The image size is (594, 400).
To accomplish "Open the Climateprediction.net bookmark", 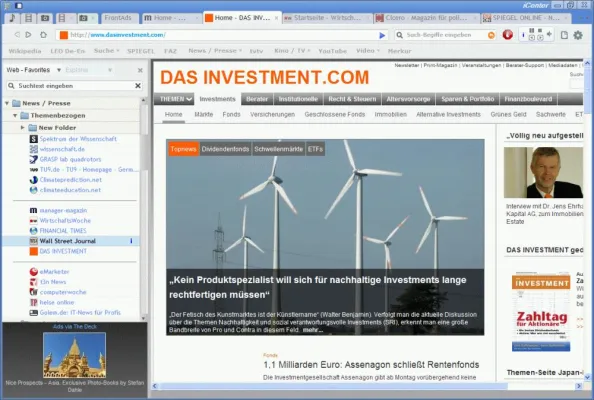I will (70, 180).
